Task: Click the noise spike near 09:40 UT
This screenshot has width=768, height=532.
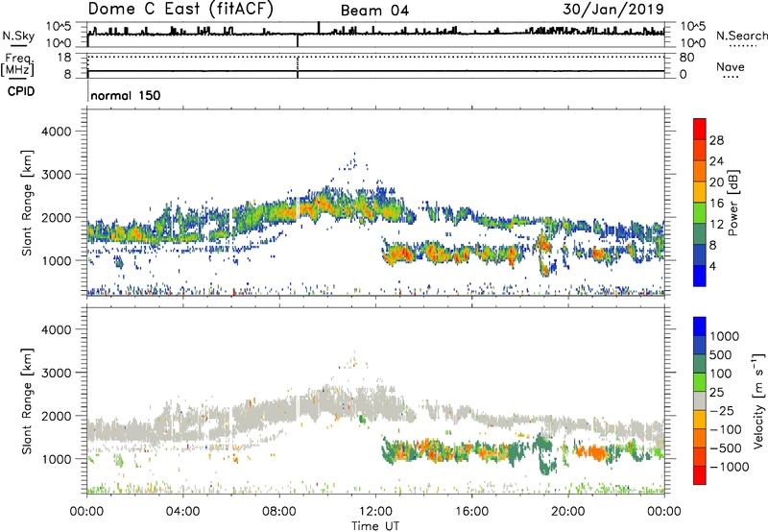Action: [319, 28]
